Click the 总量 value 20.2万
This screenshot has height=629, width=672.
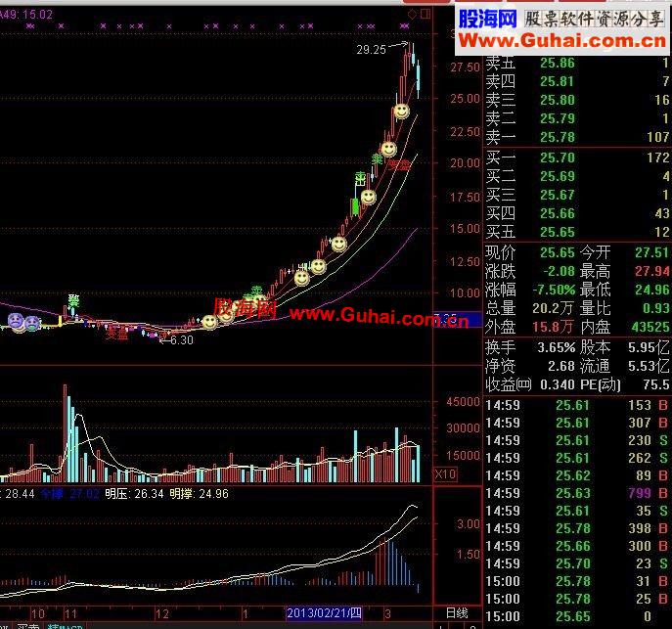tap(554, 308)
